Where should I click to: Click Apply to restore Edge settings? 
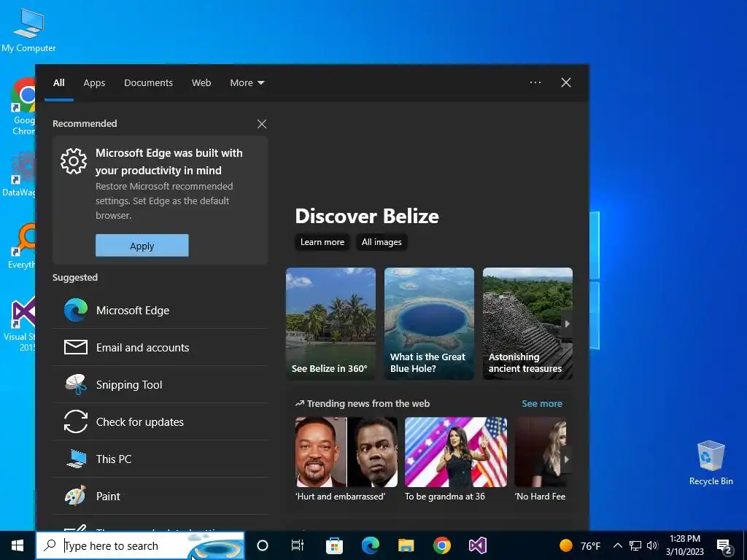(x=142, y=245)
